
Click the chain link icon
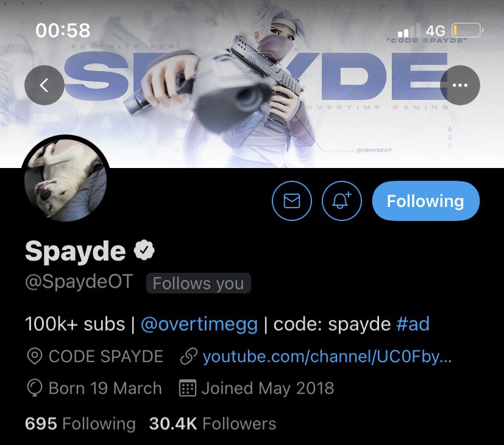(189, 356)
